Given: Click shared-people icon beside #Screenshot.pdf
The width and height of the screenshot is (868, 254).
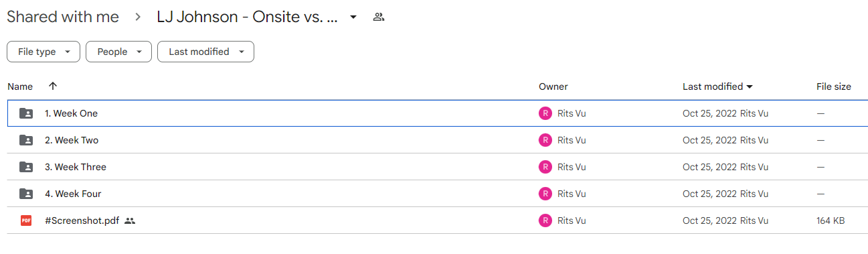Looking at the screenshot, I should (x=130, y=220).
